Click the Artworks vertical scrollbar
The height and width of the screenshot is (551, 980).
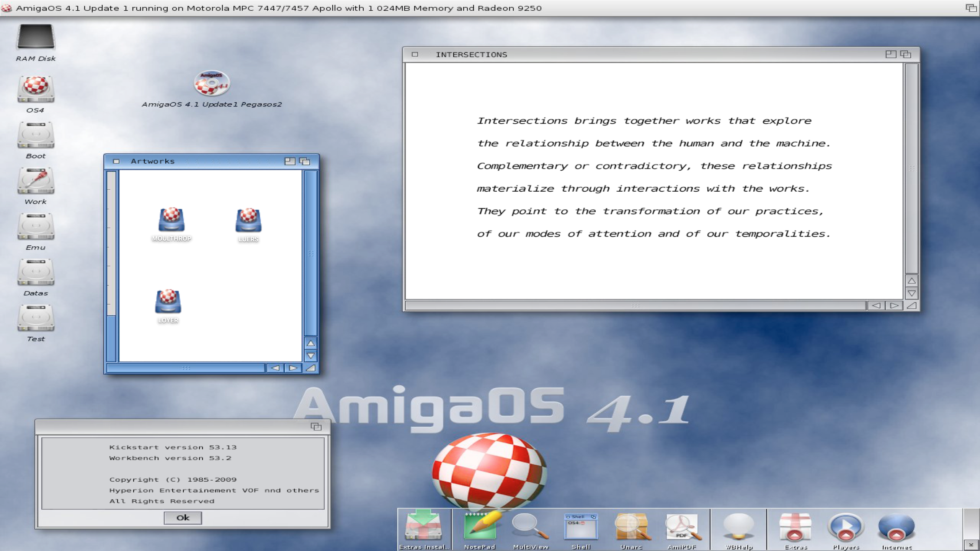point(311,253)
